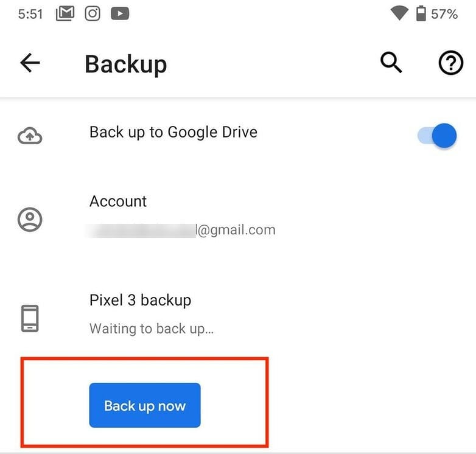Screen dimensions: 476x454
Task: Tap the Backup page title
Action: pyautogui.click(x=125, y=65)
